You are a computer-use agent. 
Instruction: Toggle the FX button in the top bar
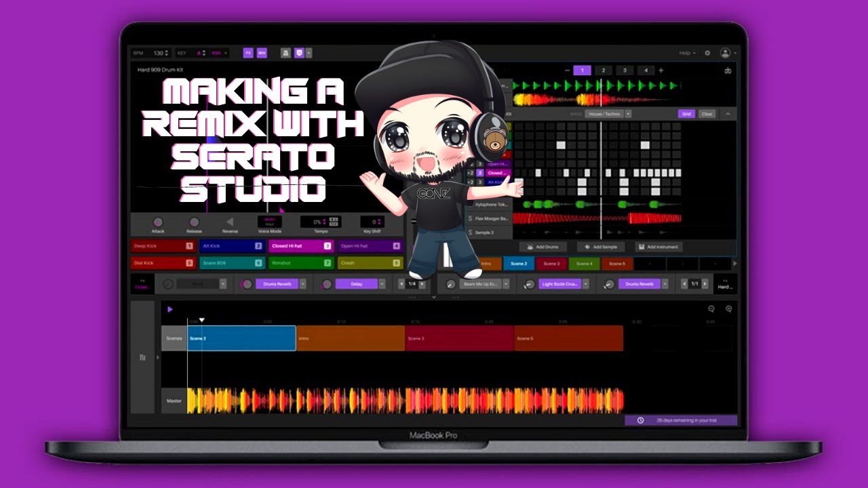click(x=248, y=53)
